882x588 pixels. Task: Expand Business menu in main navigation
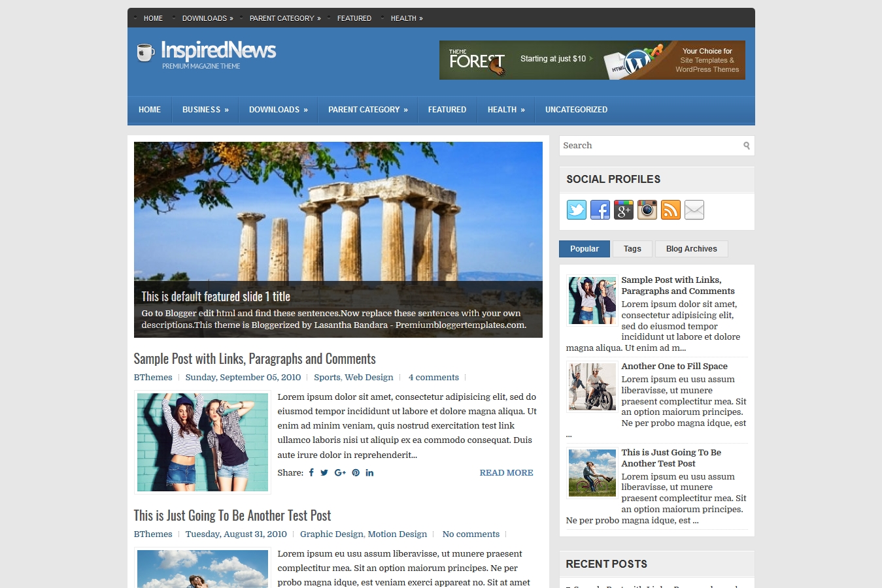click(205, 110)
